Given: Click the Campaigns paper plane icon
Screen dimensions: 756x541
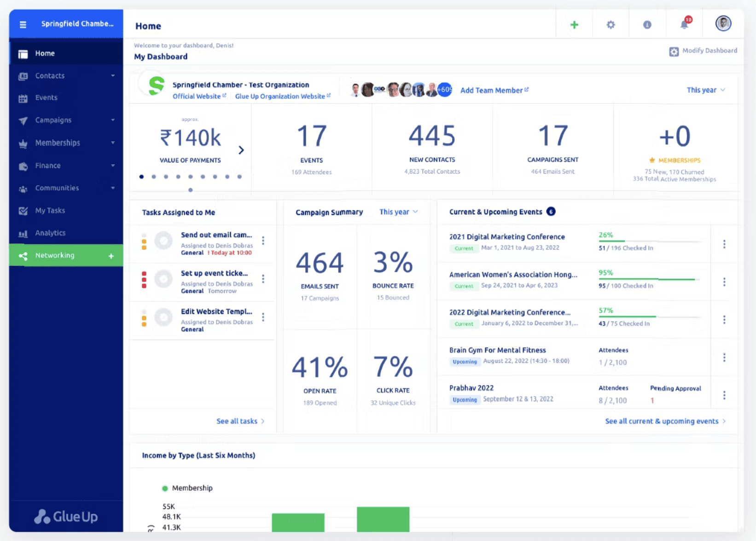Looking at the screenshot, I should point(23,121).
